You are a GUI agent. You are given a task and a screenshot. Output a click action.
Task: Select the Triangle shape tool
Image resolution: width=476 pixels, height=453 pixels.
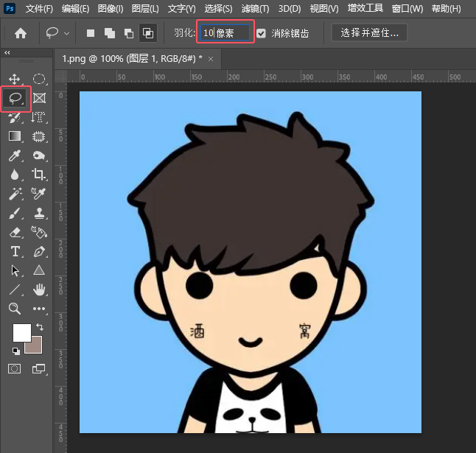pyautogui.click(x=39, y=270)
